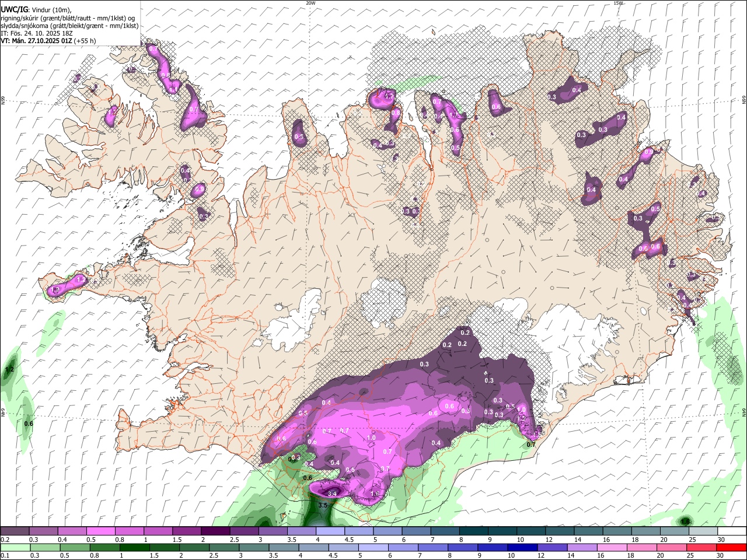Click the 'slydda/snjókoma' description line in header
This screenshot has width=747, height=560.
tap(69, 26)
